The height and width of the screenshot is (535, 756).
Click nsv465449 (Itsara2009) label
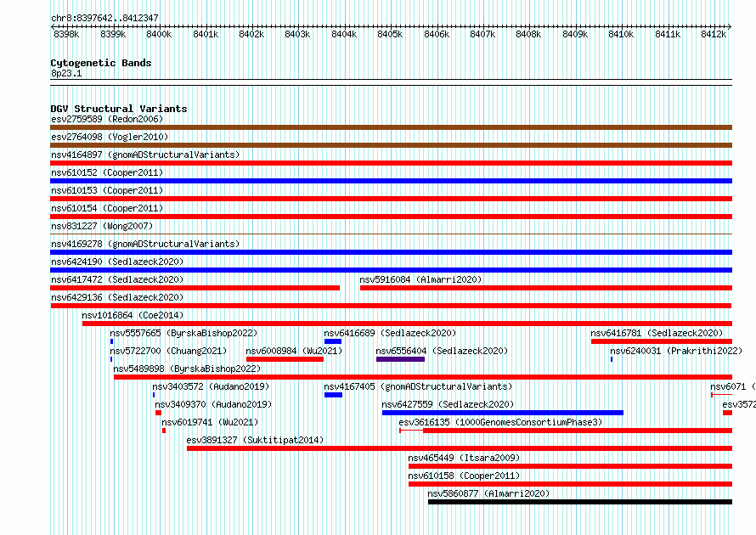pyautogui.click(x=464, y=458)
